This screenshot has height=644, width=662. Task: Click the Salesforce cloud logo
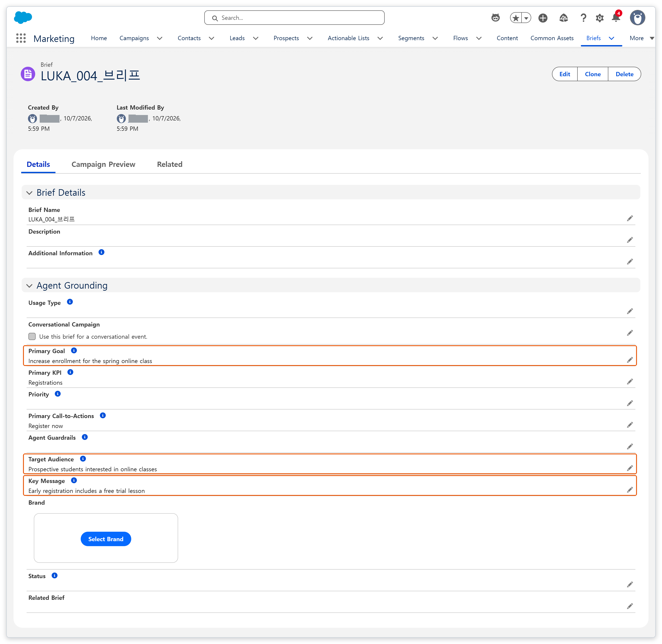(23, 17)
